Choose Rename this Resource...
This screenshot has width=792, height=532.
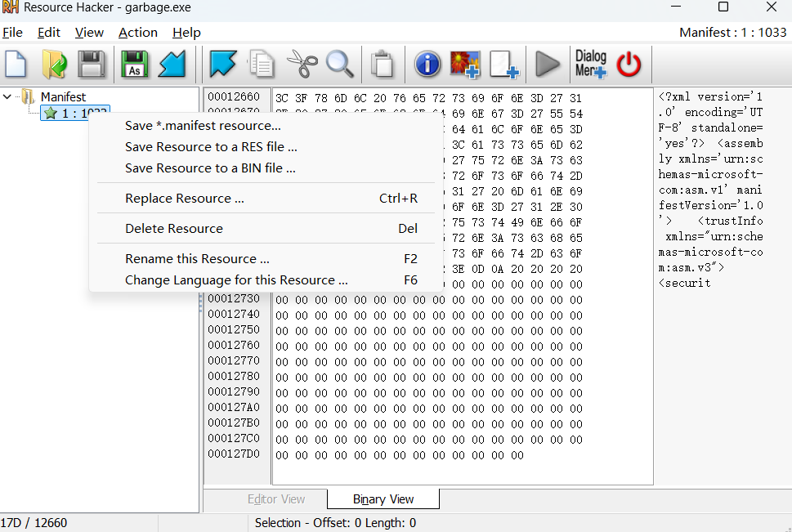point(266,259)
